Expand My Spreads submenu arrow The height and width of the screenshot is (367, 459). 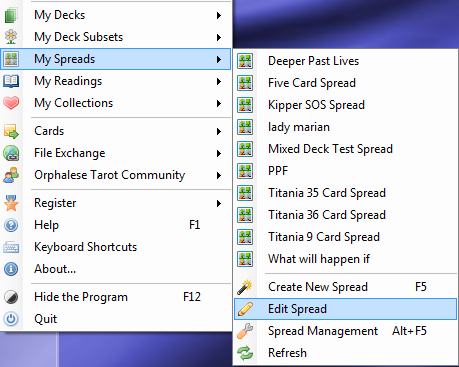click(219, 59)
